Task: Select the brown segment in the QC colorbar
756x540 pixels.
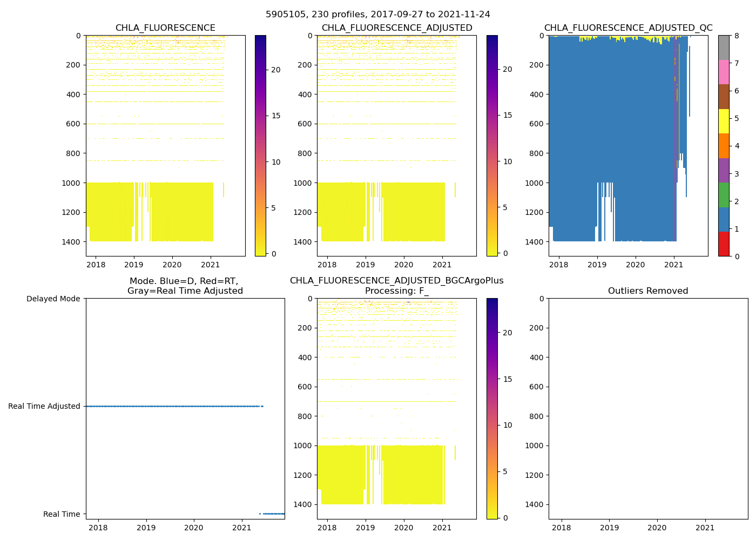Action: (x=724, y=96)
